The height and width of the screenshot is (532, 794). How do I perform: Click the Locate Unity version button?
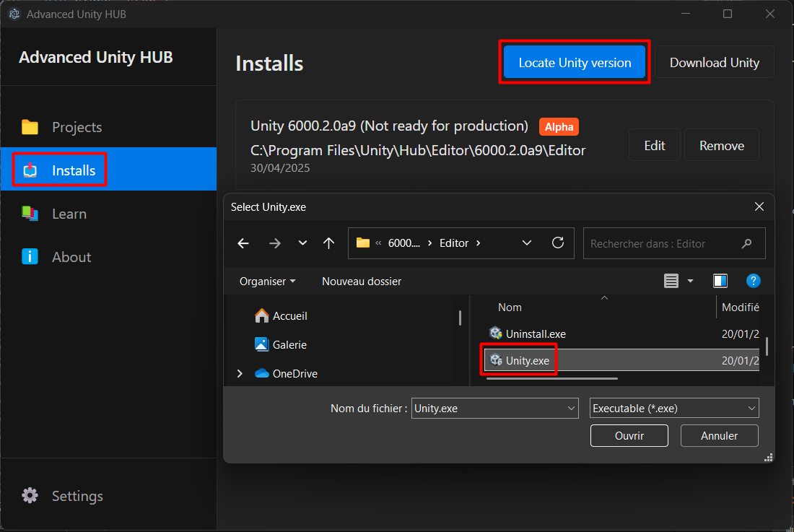pos(575,62)
